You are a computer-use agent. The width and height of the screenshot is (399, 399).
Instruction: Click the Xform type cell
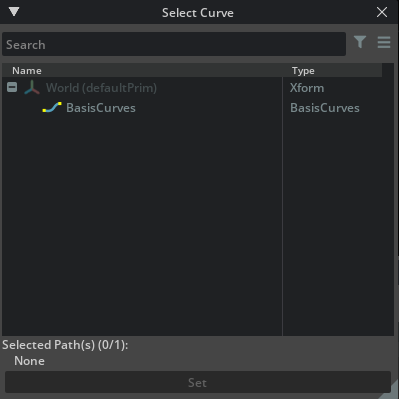point(307,88)
